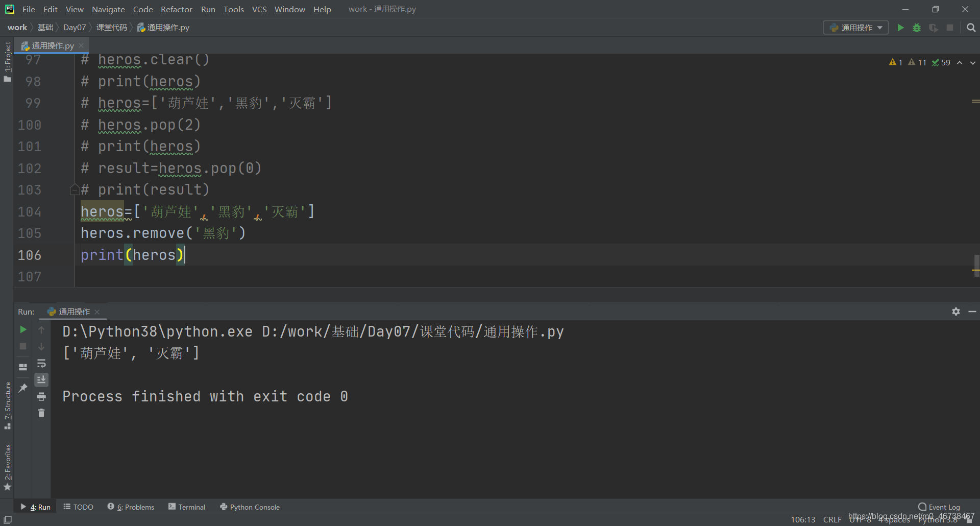Image resolution: width=980 pixels, height=526 pixels.
Task: Close the 通用操作.py editor tab
Action: click(x=81, y=45)
